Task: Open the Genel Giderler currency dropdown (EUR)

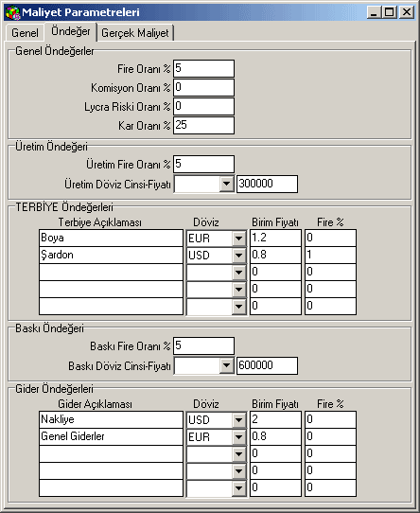Action: coord(238,437)
